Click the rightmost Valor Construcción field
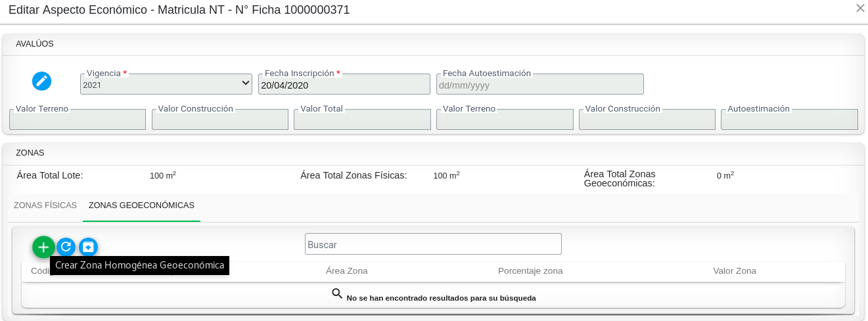The height and width of the screenshot is (321, 868). (x=647, y=120)
